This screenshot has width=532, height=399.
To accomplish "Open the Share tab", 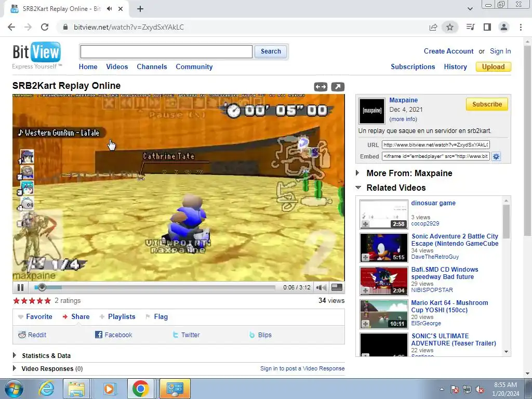I will point(76,316).
